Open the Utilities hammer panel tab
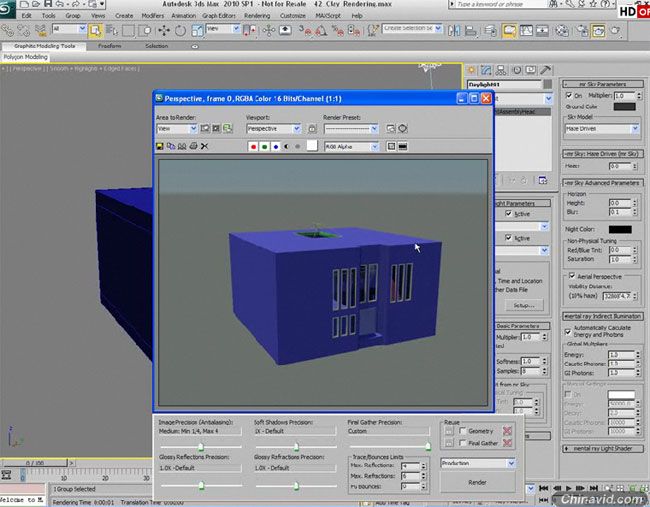Viewport: 650px width, 507px height. [x=546, y=70]
